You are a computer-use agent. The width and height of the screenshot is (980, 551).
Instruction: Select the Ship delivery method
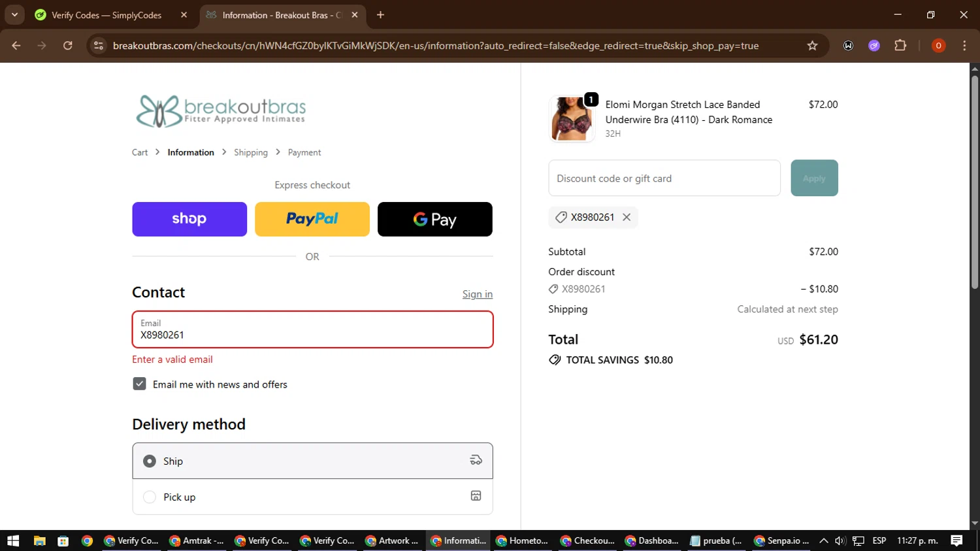[x=312, y=461]
